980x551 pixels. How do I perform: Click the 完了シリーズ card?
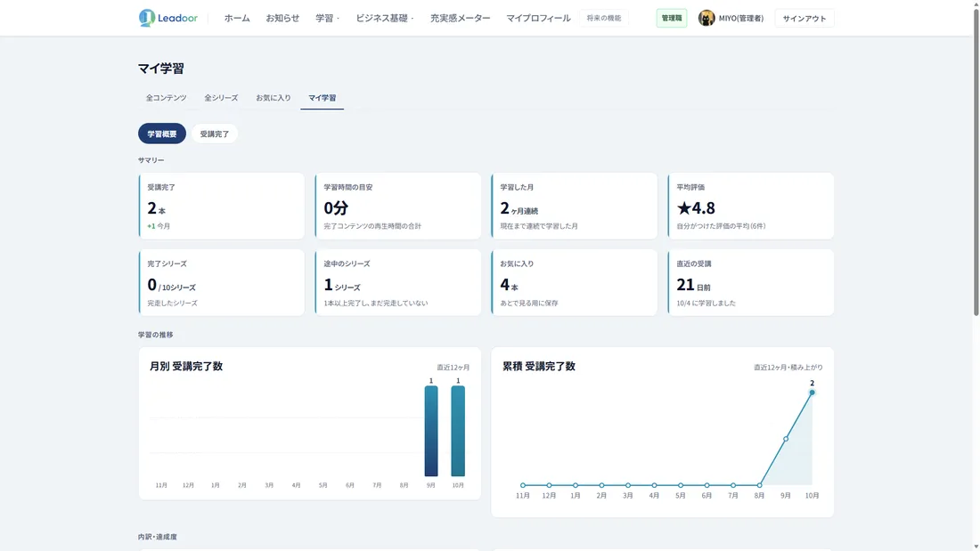tap(221, 282)
